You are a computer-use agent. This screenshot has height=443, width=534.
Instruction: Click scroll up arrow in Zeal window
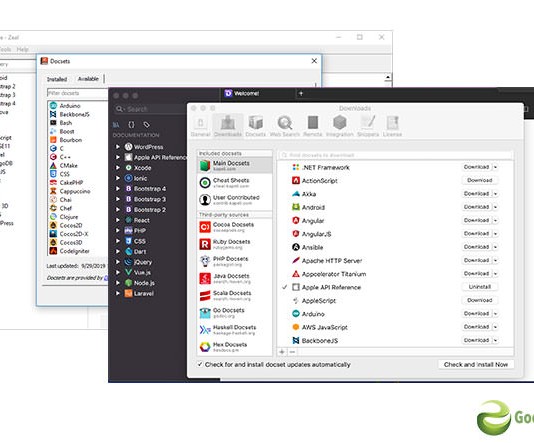tap(388, 78)
